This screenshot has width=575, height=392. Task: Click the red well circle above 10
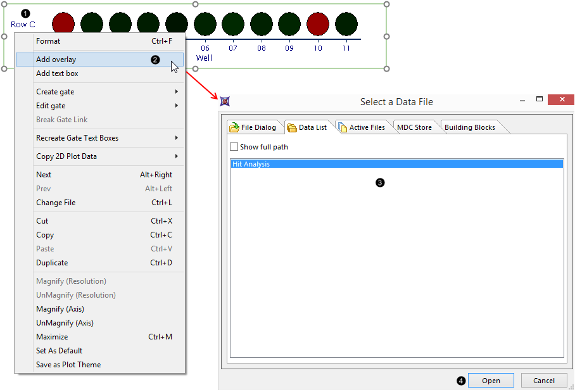tap(318, 24)
